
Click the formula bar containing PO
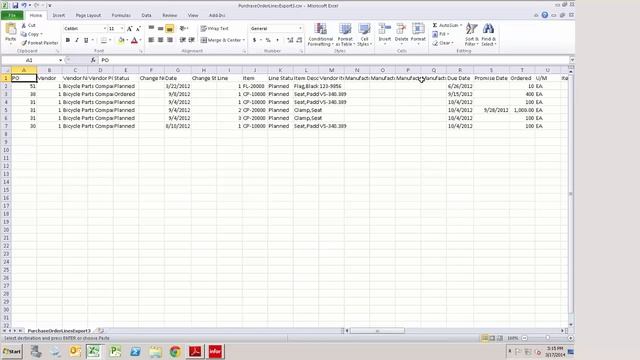[334, 60]
